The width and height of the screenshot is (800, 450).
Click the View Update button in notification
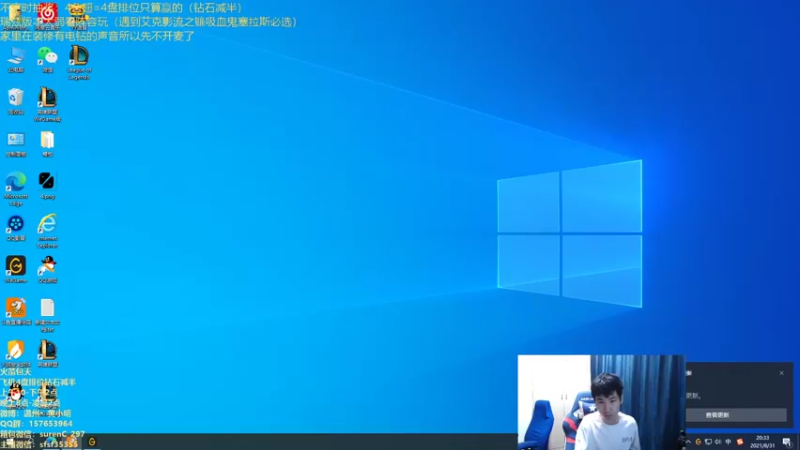pyautogui.click(x=735, y=415)
